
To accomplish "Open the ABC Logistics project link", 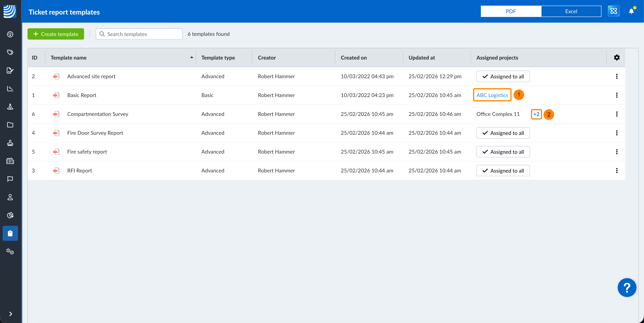I will (492, 95).
